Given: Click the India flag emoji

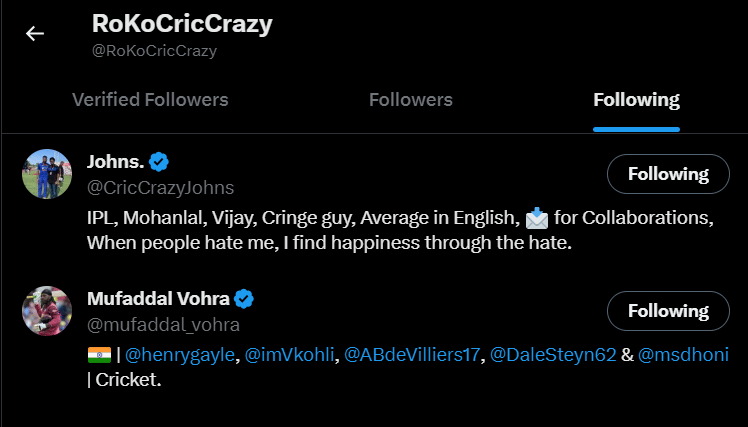Looking at the screenshot, I should 99,355.
